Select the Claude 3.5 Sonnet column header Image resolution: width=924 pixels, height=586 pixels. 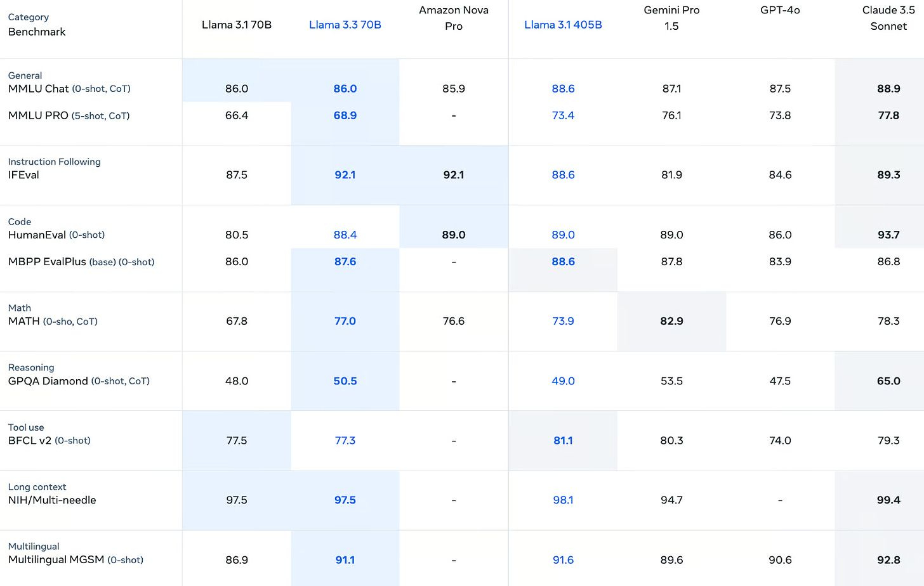click(888, 18)
